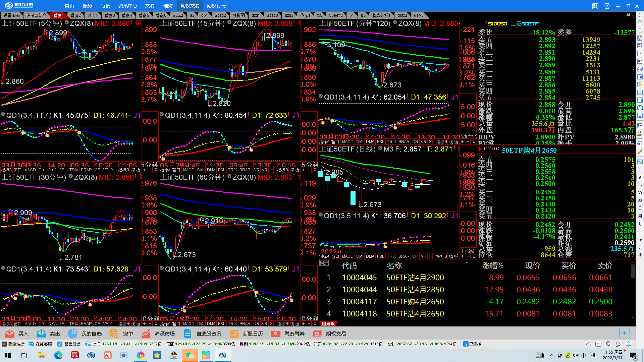The image size is (644, 362).
Task: Click the 卖出 sell icon
Action: point(41,334)
